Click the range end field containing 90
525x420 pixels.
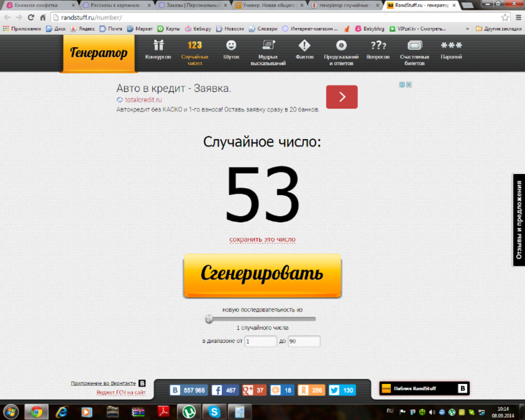click(x=303, y=342)
